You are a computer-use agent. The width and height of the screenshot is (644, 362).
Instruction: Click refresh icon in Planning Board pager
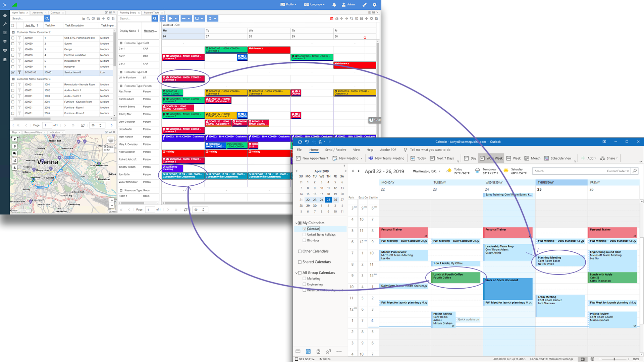[186, 209]
